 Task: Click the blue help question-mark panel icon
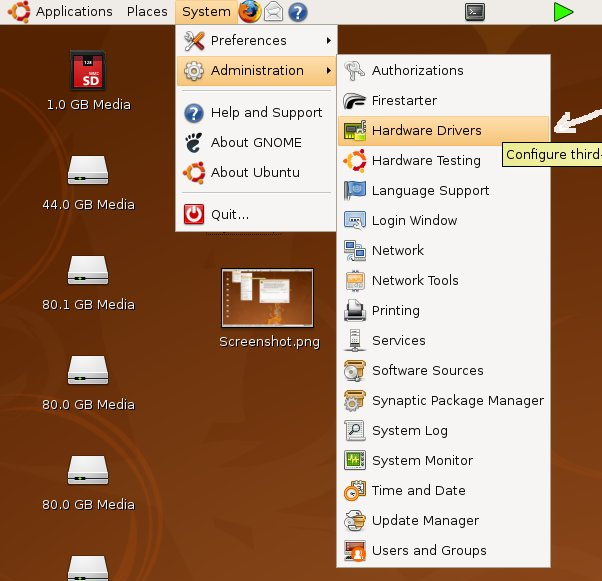click(298, 12)
